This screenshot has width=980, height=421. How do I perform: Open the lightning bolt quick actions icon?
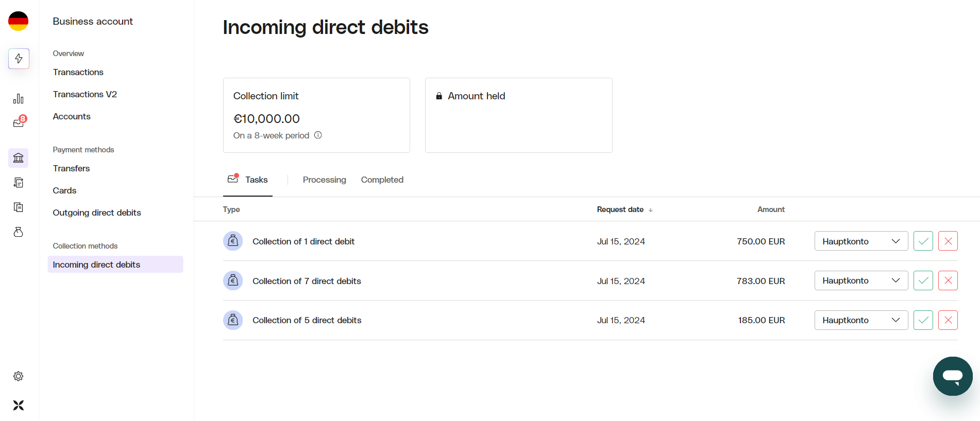pyautogui.click(x=19, y=59)
